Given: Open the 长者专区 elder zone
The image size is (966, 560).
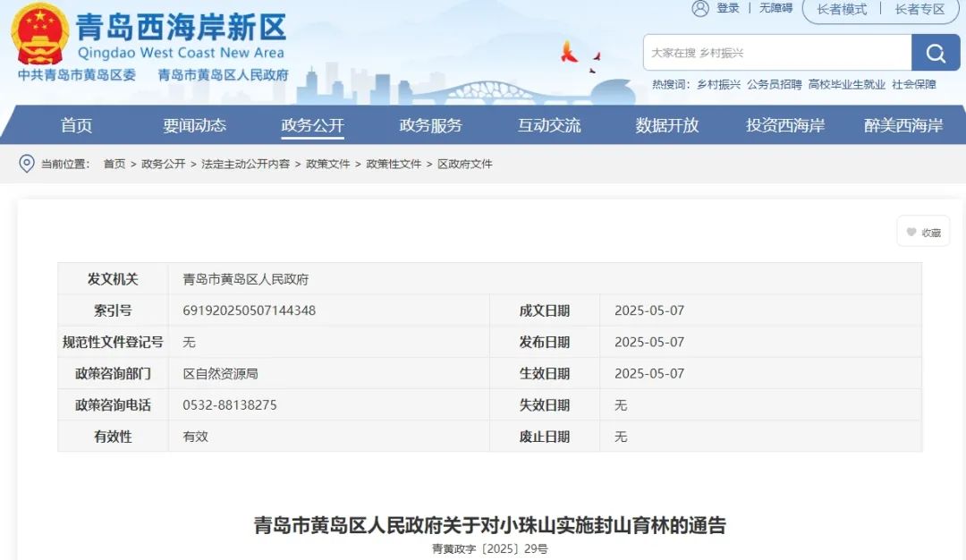Looking at the screenshot, I should point(919,9).
